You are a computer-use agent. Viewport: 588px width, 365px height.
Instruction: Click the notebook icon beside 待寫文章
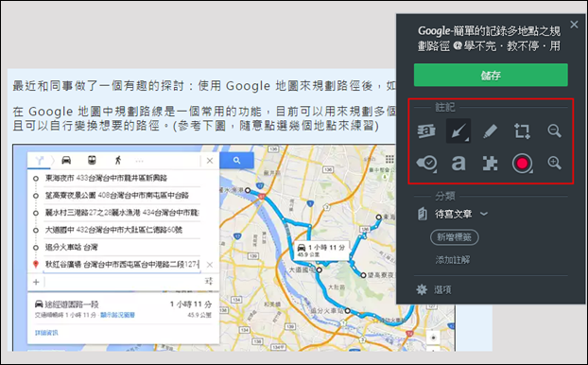click(423, 215)
